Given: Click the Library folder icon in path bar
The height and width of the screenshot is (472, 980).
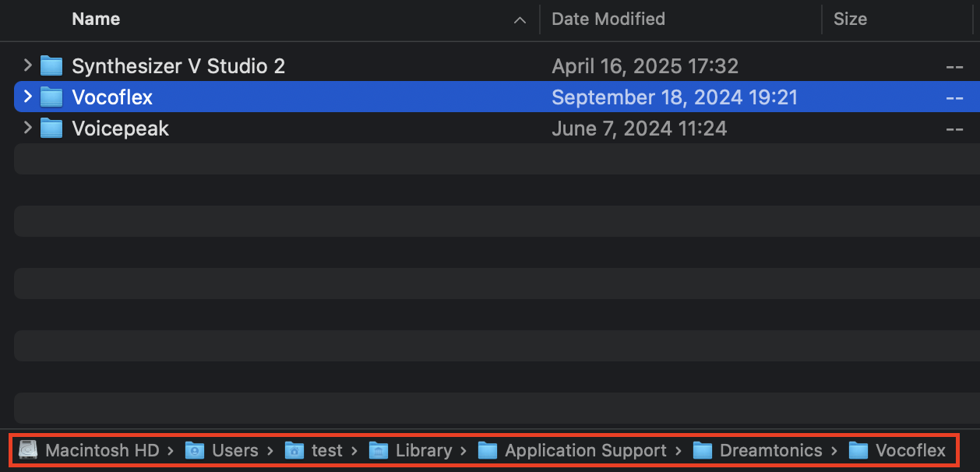Looking at the screenshot, I should 379,450.
